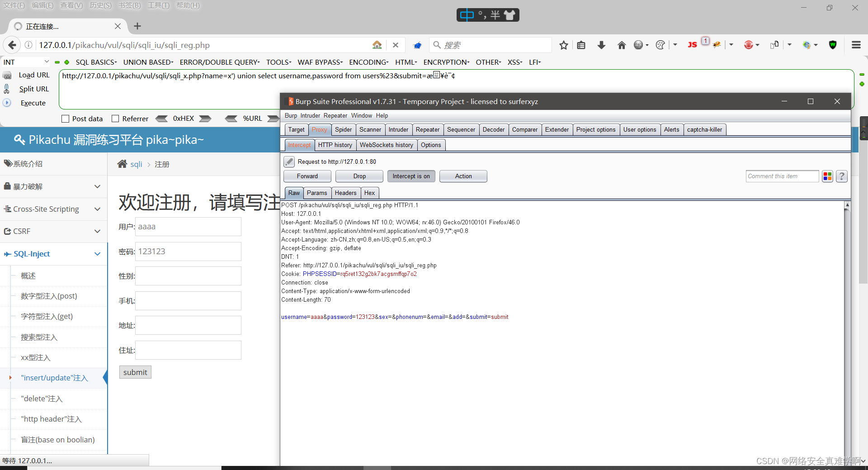Image resolution: width=868 pixels, height=470 pixels.
Task: Open Burp Decoder tab
Action: (493, 130)
